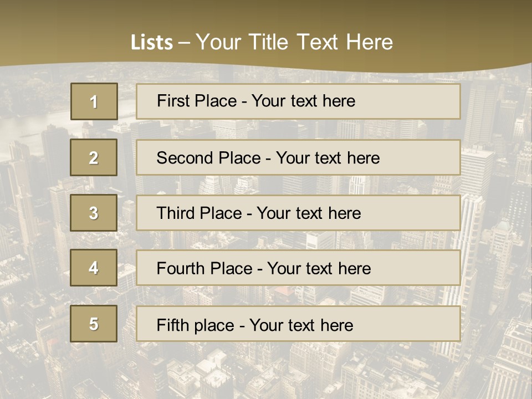The width and height of the screenshot is (532, 399).
Task: Click the word 'Fourth' in its bar
Action: tap(180, 268)
